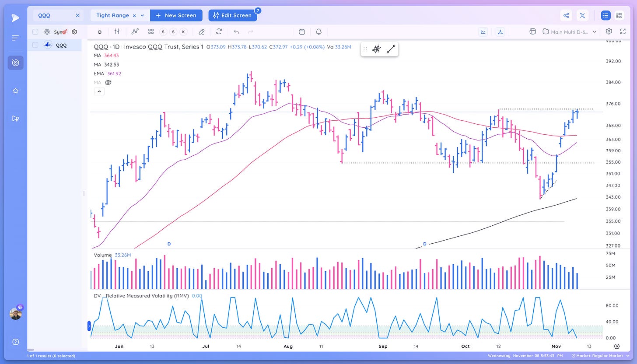Share chart to X (Twitter)
This screenshot has height=364, width=637.
tap(583, 15)
